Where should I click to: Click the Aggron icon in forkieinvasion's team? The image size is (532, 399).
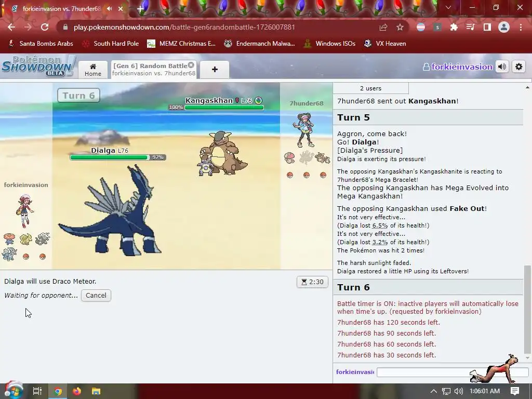coord(43,239)
